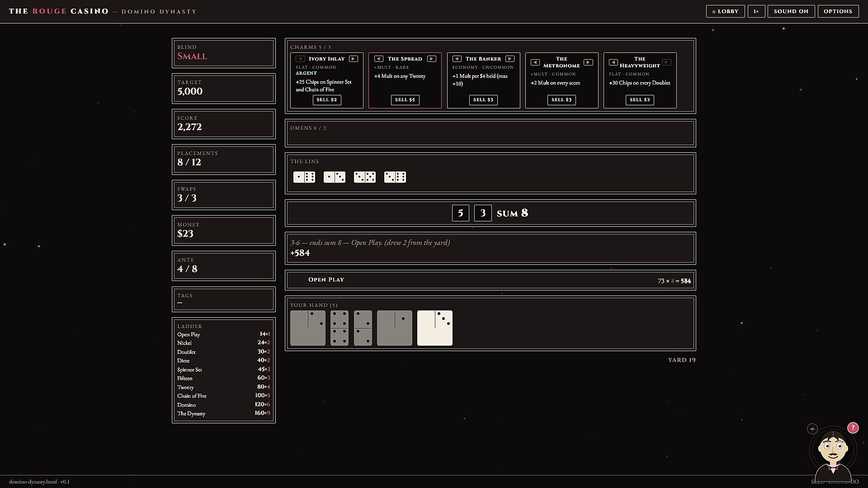Move The Heavyweight charm left
The height and width of the screenshot is (488, 868).
(613, 62)
